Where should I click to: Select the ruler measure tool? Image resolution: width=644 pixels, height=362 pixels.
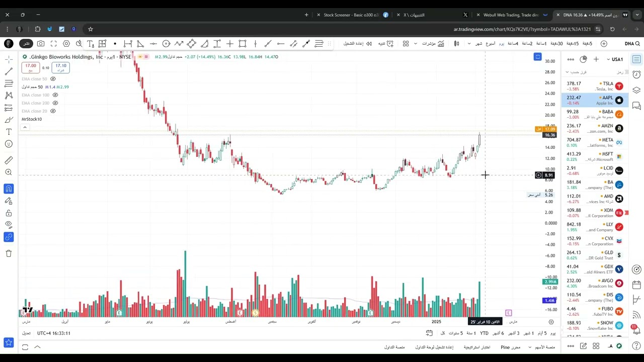point(9,160)
